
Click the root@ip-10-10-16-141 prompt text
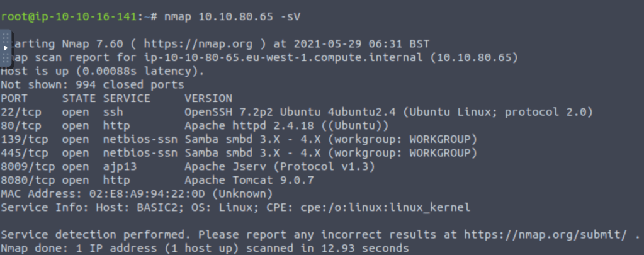tap(68, 16)
